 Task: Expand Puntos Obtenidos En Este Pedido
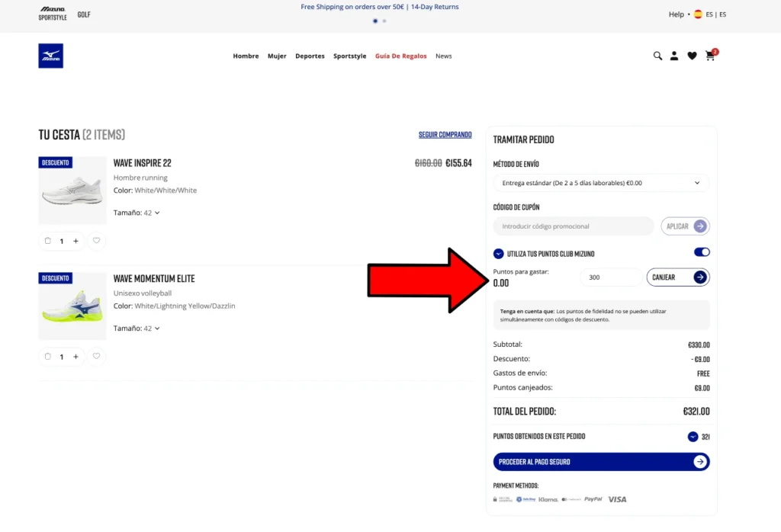click(693, 436)
